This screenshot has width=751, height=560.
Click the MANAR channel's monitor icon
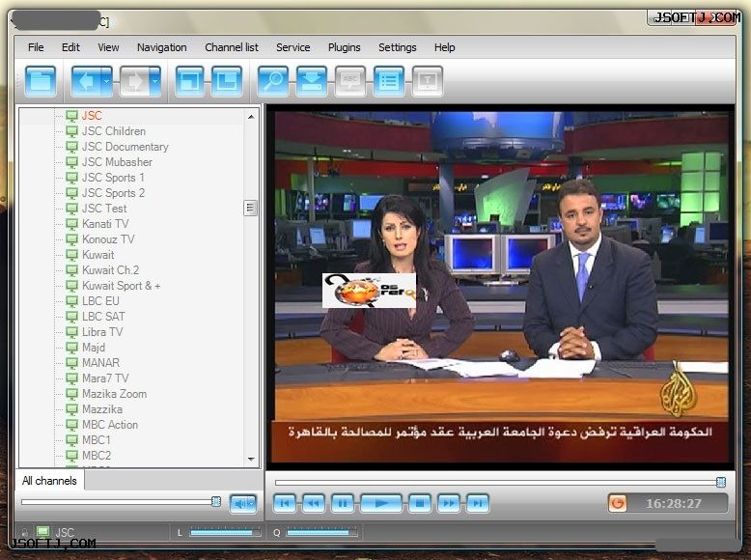(71, 363)
